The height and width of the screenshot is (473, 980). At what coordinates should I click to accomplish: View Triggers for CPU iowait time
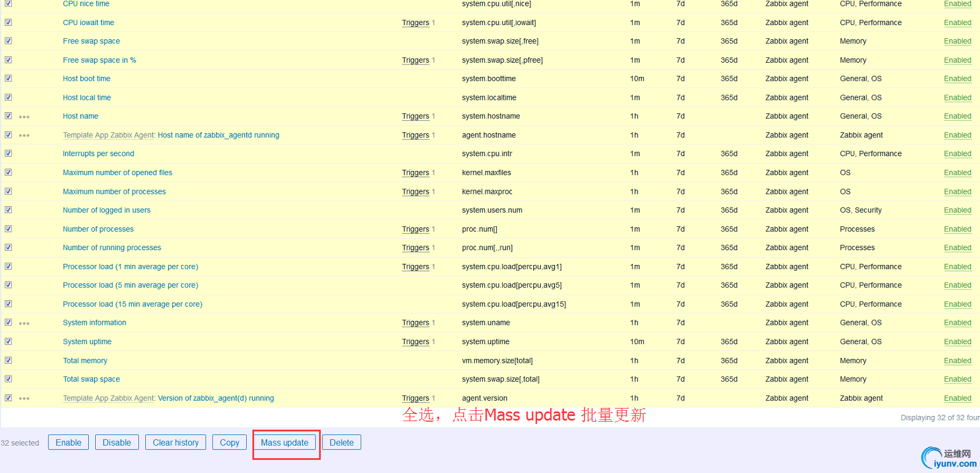415,23
